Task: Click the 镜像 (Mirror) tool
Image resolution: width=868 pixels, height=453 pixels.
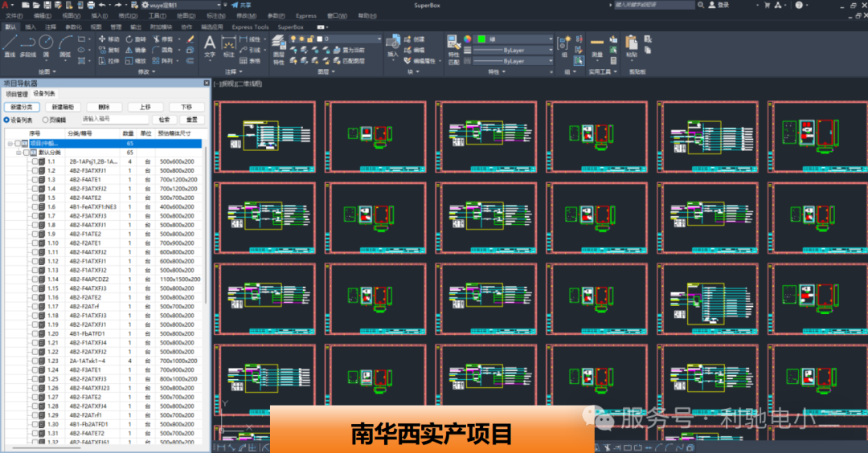Action: coord(136,50)
